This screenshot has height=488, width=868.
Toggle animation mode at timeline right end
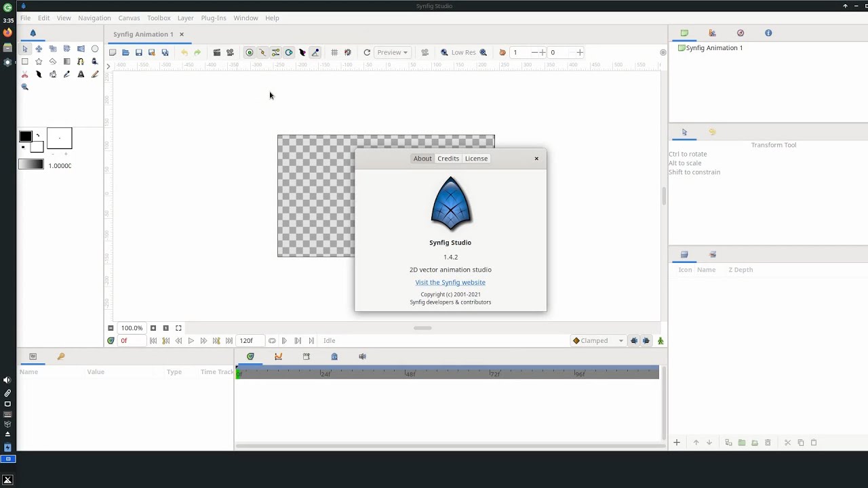(x=660, y=341)
